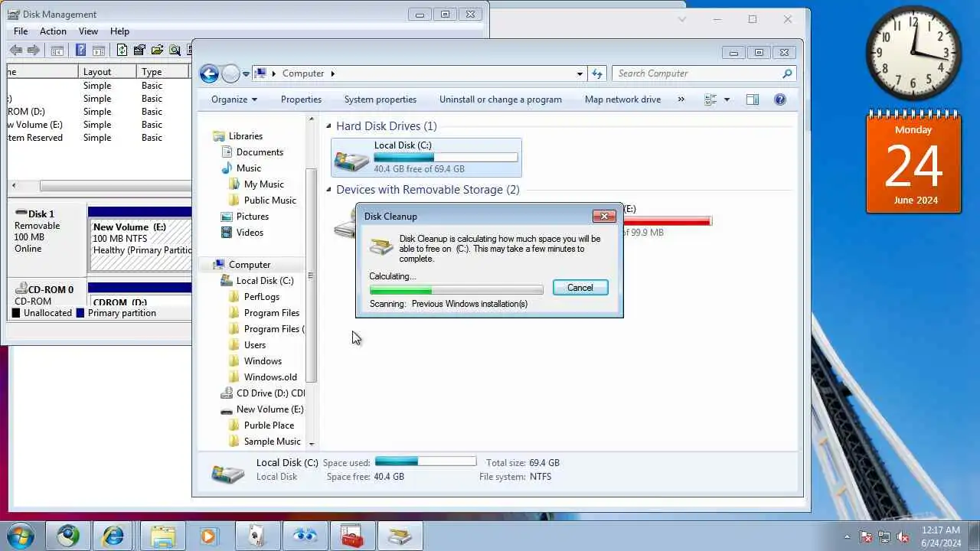This screenshot has width=980, height=551.
Task: Click Forward arrow in Disk Management toolbar
Action: coord(34,51)
